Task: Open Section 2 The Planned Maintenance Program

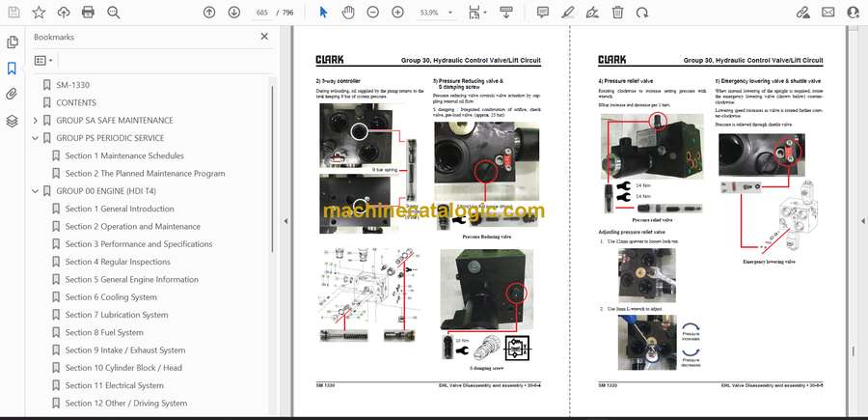Action: click(145, 174)
